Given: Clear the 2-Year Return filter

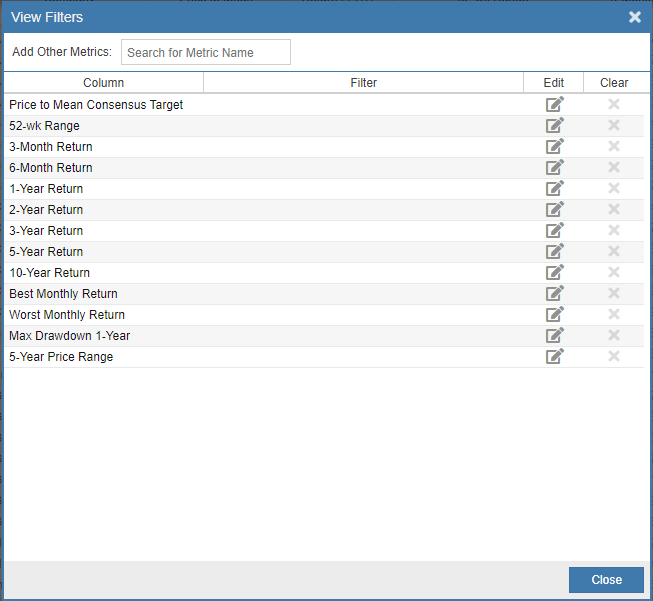Looking at the screenshot, I should pyautogui.click(x=614, y=209).
